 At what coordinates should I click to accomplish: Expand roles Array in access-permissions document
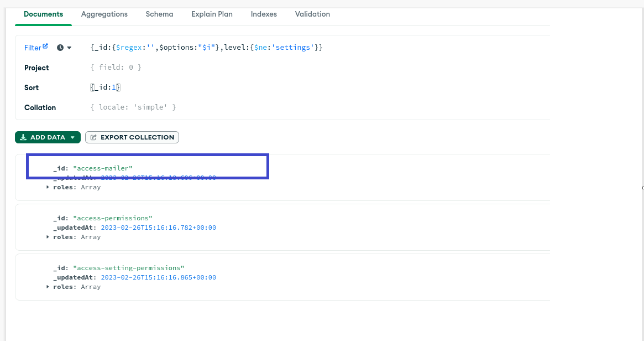pos(47,236)
